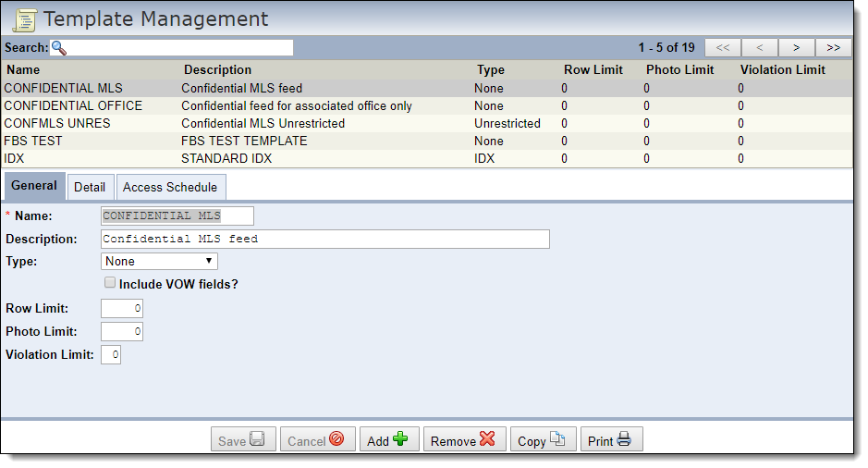868x468 pixels.
Task: Click the Row Limit input box
Action: pos(122,309)
